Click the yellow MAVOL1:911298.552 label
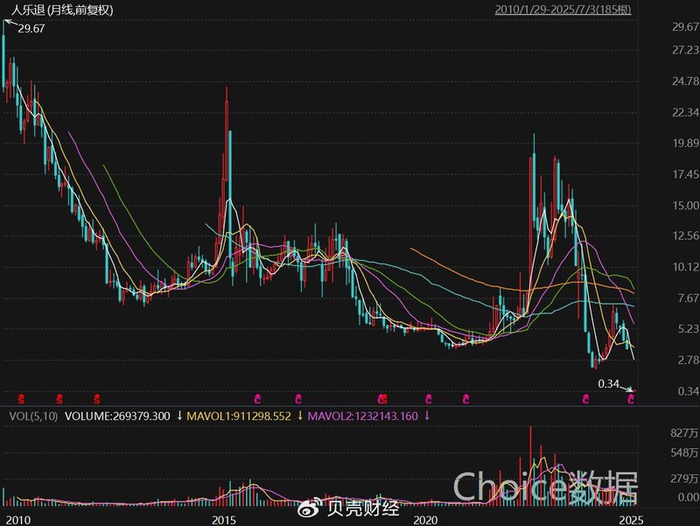Screen dimensions: 700x526 [x=239, y=416]
